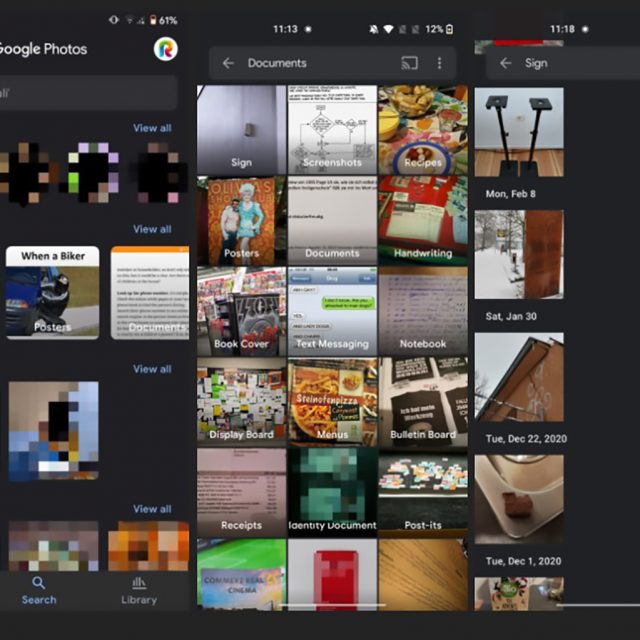640x640 pixels.
Task: Open the Screenshots category
Action: (x=332, y=130)
